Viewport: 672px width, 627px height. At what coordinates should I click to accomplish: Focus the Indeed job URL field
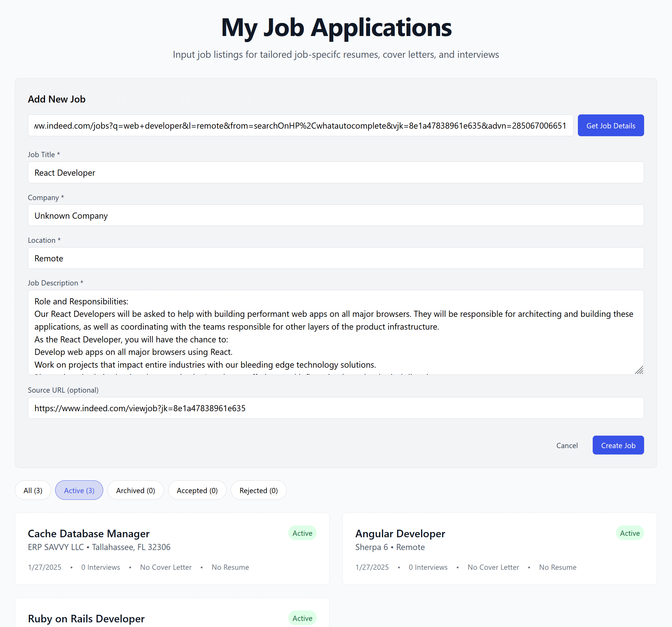pos(300,126)
